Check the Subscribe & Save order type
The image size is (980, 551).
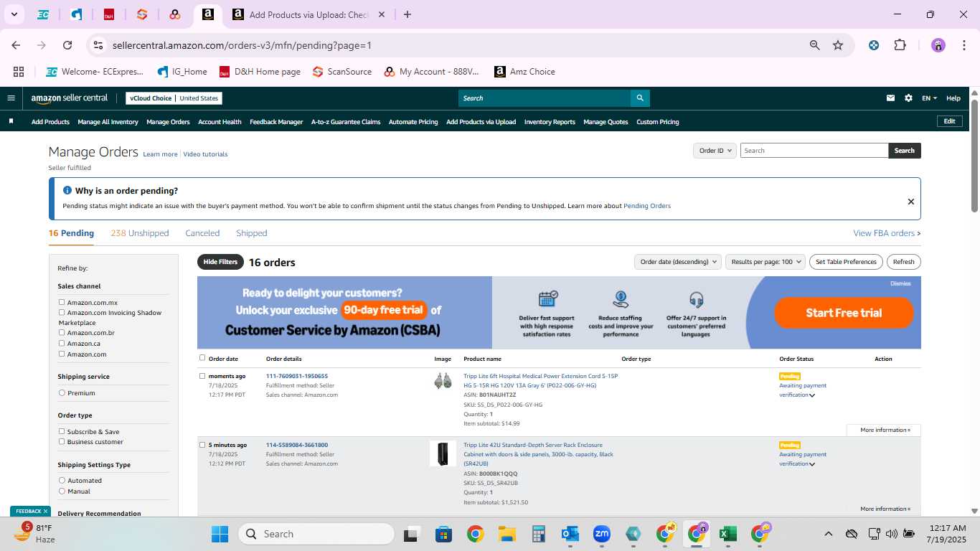click(x=62, y=432)
